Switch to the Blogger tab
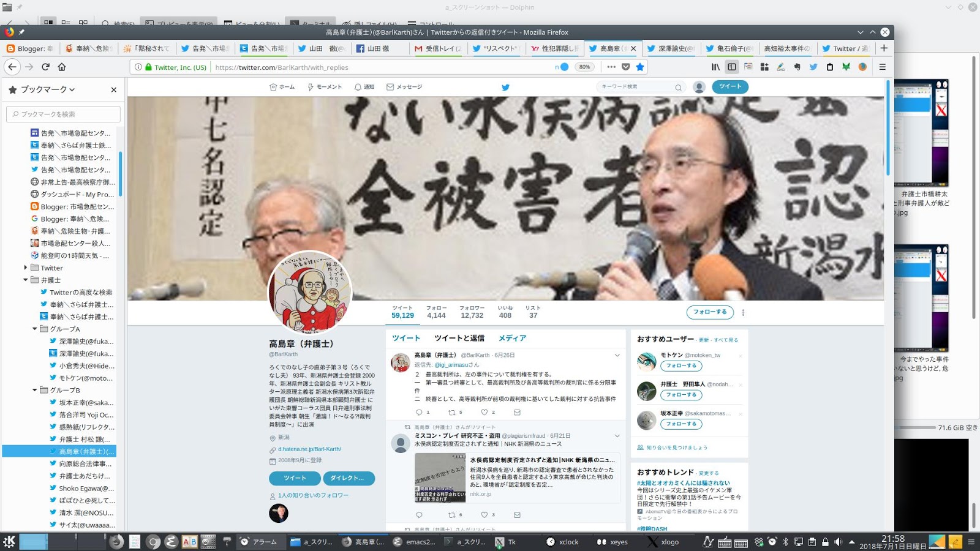This screenshot has height=551, width=980. click(30, 48)
